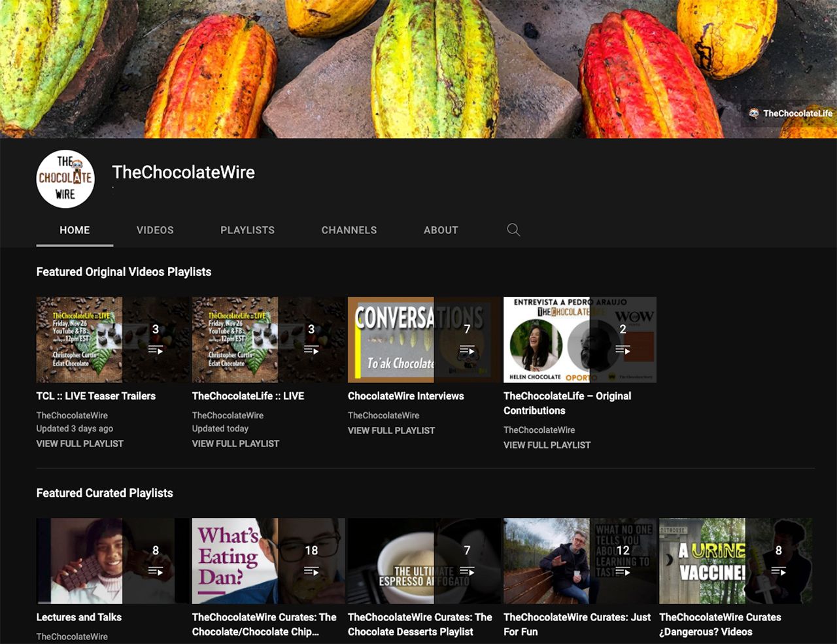
Task: Click 'Updated 3 days ago' text
Action: [x=75, y=428]
